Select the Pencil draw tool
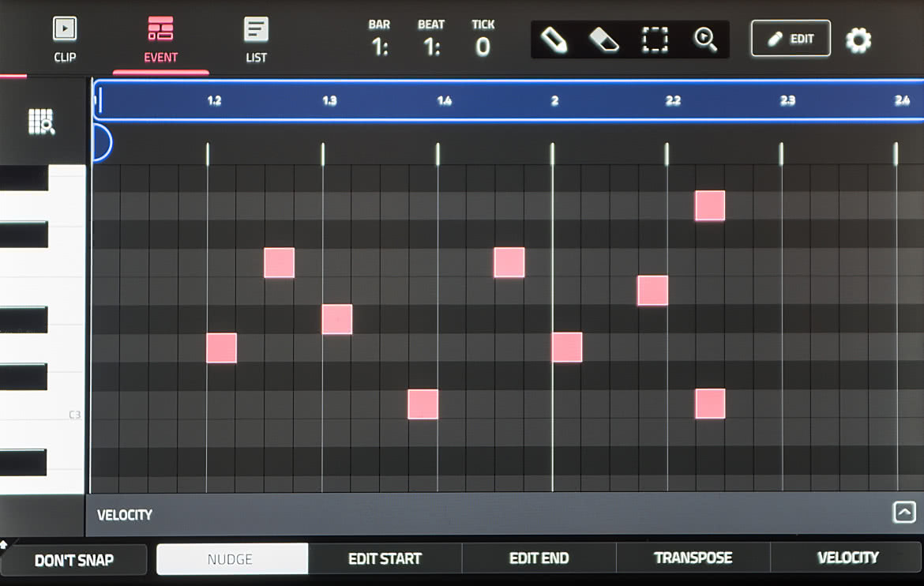 pyautogui.click(x=554, y=39)
